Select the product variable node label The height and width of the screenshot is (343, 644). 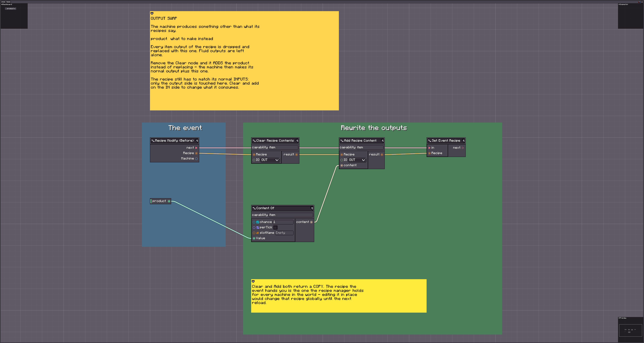[159, 201]
